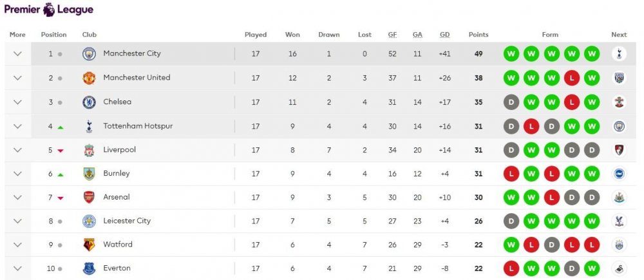Sort by Points column header

(478, 35)
